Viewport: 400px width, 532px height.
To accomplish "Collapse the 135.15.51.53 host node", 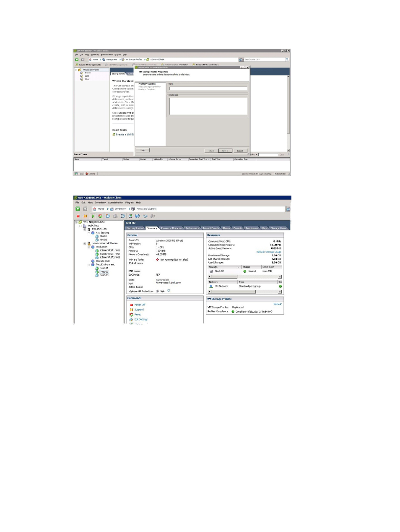I will click(85, 229).
